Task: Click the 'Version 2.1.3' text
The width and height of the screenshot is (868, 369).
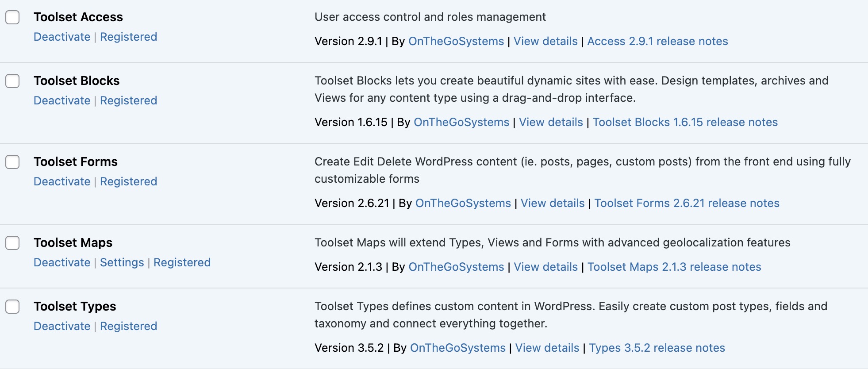Action: tap(348, 267)
